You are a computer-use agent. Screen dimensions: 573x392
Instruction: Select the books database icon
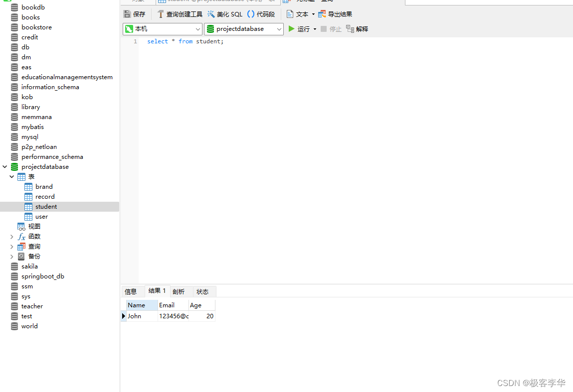(14, 17)
